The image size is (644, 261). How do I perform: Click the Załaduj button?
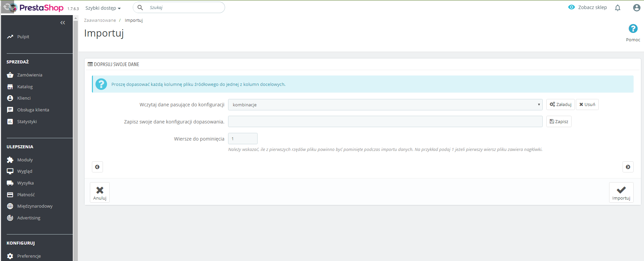pos(560,104)
